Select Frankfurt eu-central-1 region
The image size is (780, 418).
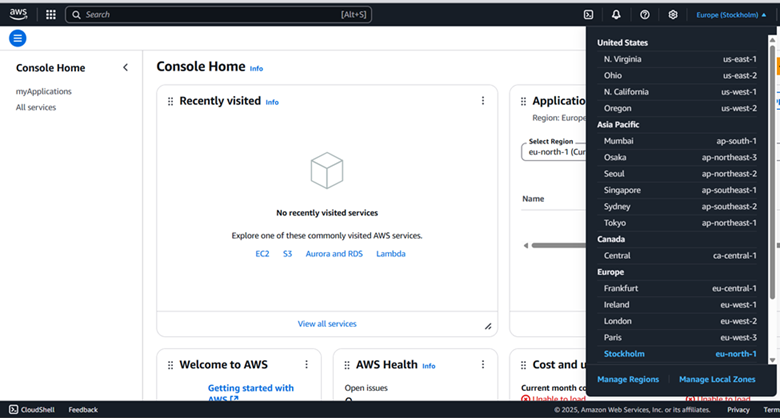click(x=677, y=288)
